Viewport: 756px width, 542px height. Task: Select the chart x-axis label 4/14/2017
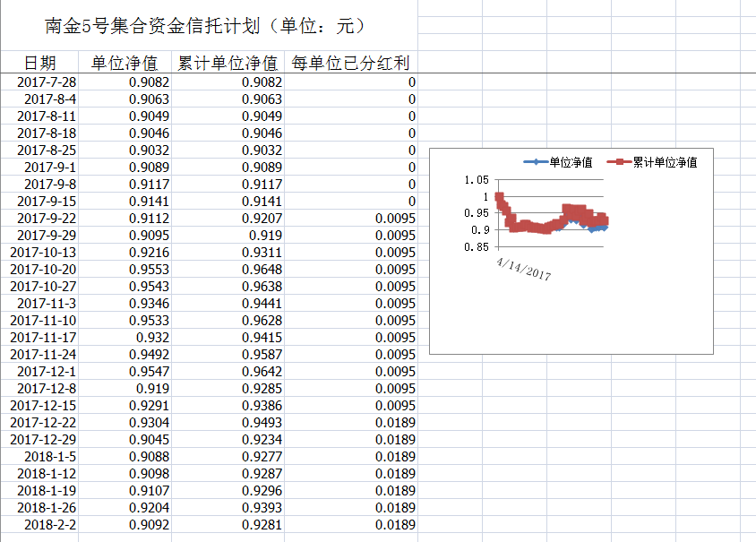[522, 267]
